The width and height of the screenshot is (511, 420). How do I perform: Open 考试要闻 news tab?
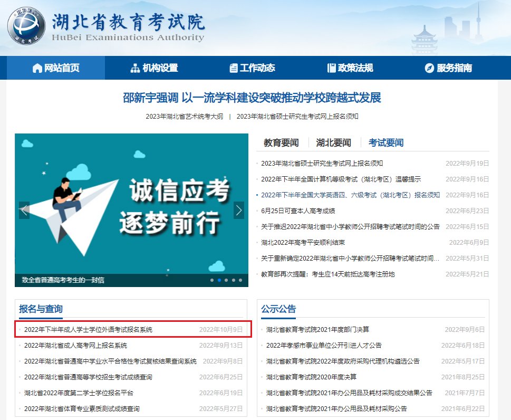386,143
